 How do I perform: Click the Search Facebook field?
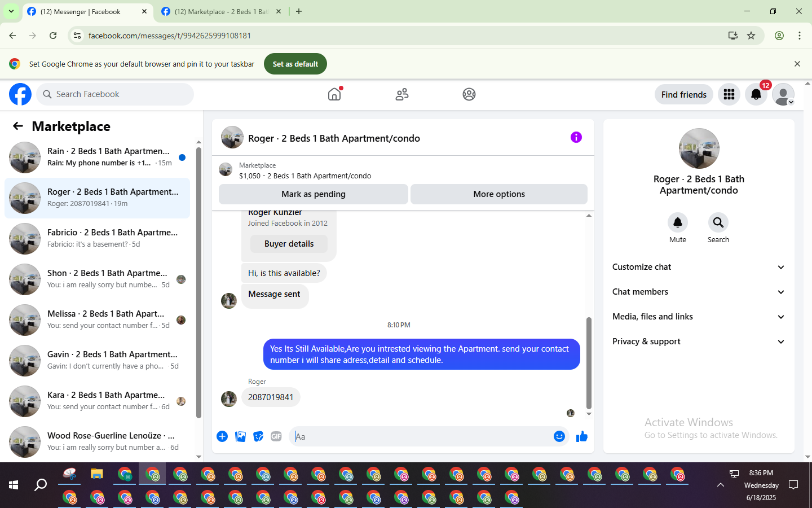(115, 94)
